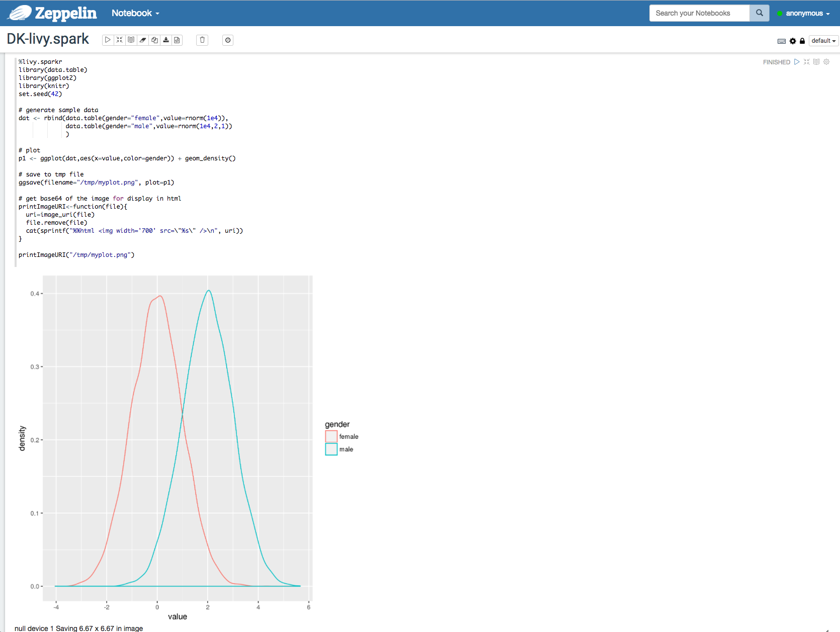Open the default view mode dropdown

point(823,40)
